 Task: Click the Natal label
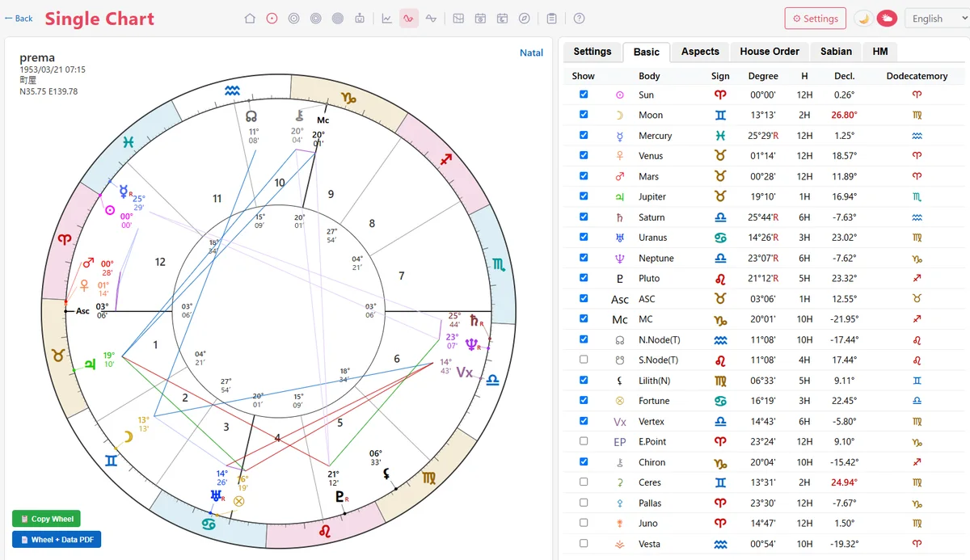tap(531, 53)
